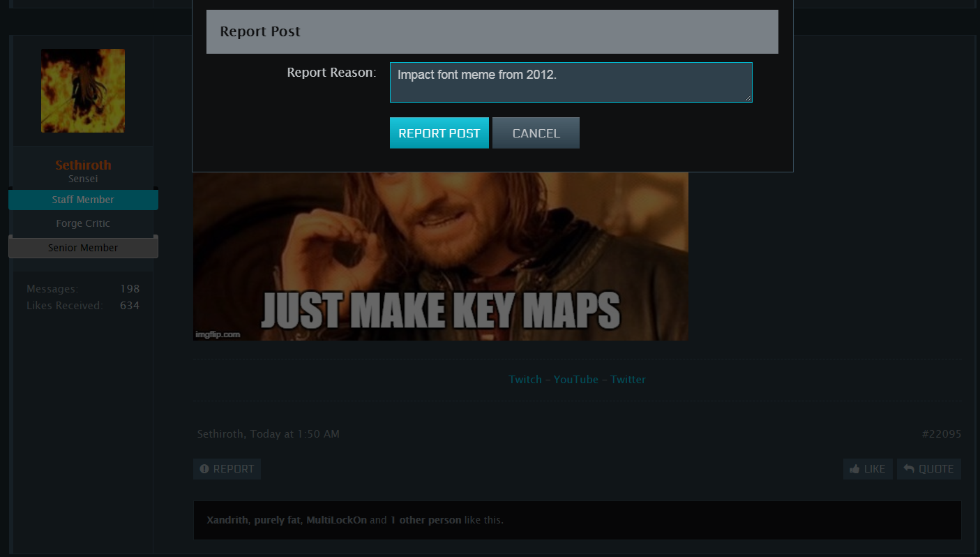
Task: Focus the Report Reason text field
Action: click(x=571, y=82)
